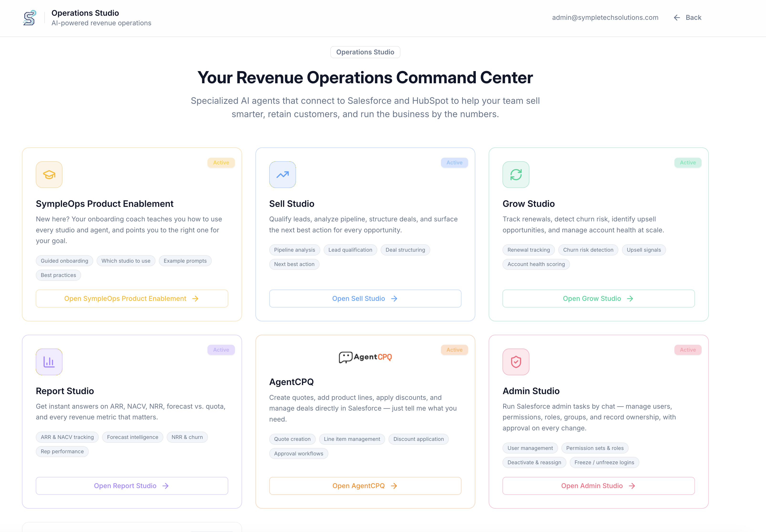Click the Active badge on Admin Studio card
Viewport: 766px width, 532px height.
pyautogui.click(x=688, y=350)
